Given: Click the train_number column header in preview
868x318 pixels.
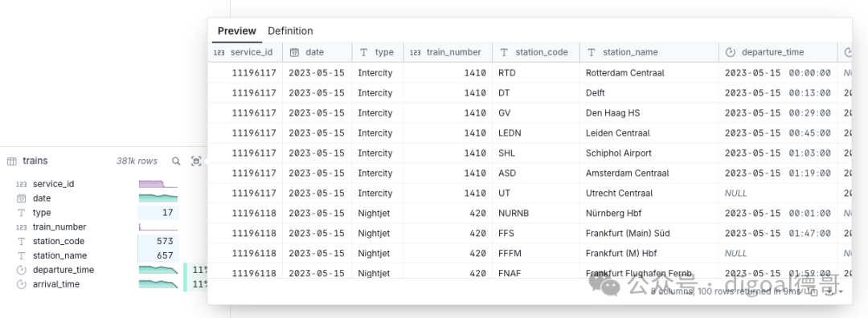Looking at the screenshot, I should click(x=448, y=52).
